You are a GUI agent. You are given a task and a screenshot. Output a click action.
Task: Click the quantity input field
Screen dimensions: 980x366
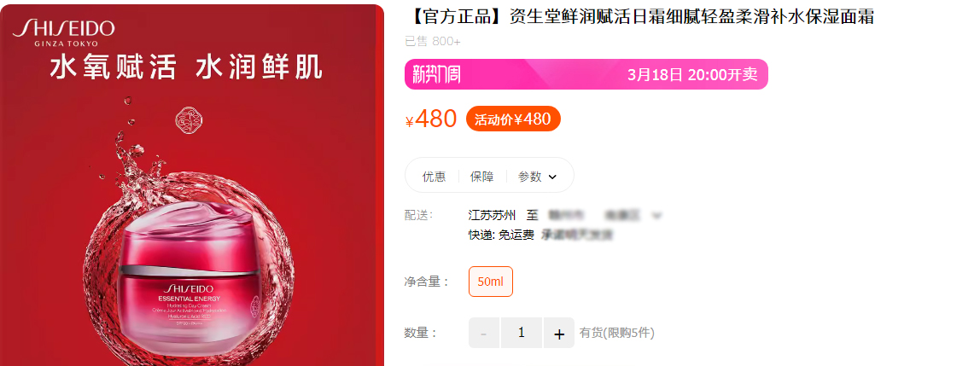click(x=522, y=333)
